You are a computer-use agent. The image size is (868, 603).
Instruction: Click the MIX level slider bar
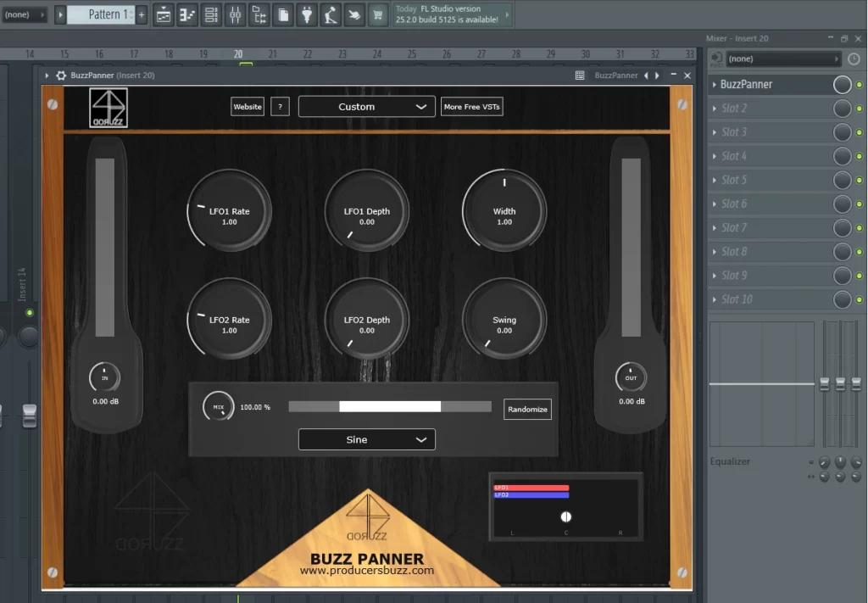point(390,406)
